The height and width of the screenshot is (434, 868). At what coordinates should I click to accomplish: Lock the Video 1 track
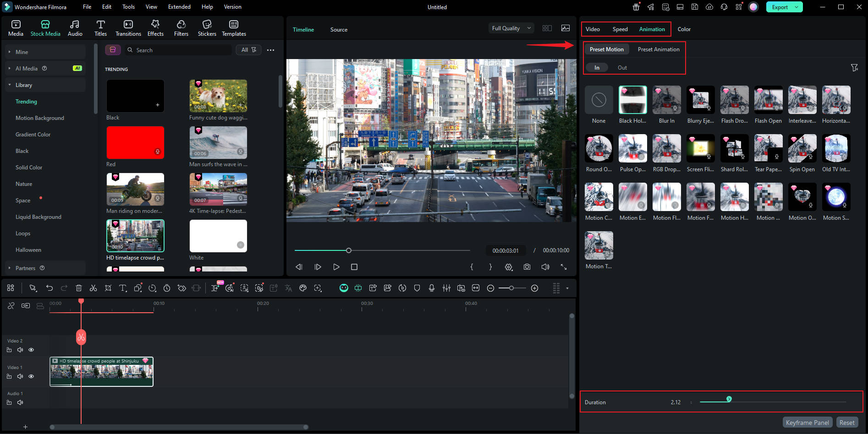(9, 376)
